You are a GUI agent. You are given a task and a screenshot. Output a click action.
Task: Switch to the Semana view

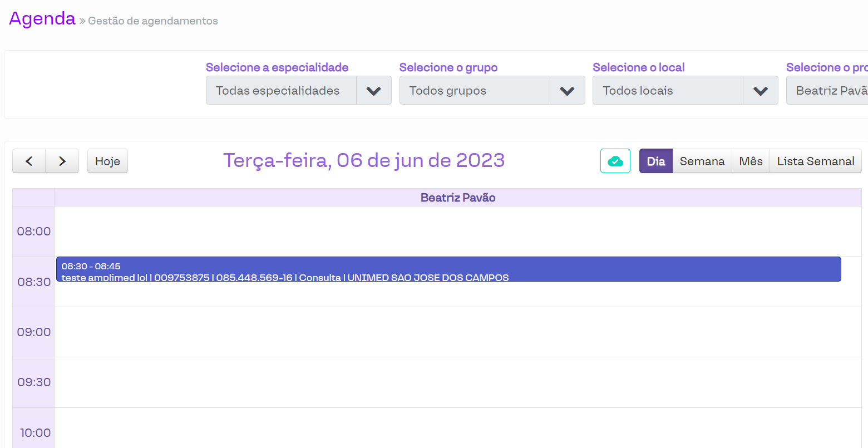point(702,161)
